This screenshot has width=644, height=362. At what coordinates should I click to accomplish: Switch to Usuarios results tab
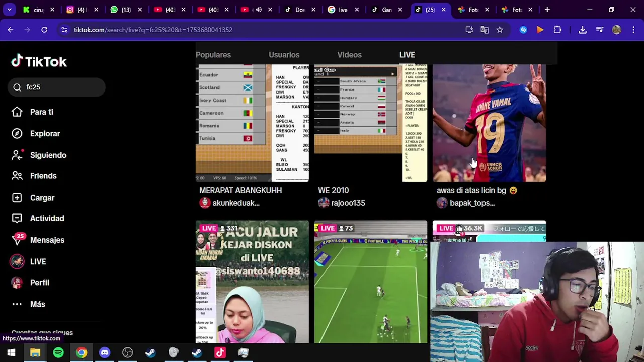(x=284, y=55)
